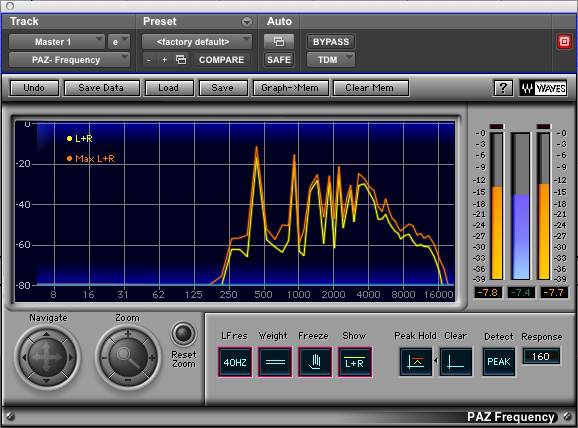Open the PAZ- Frequency plugin selector
Viewport: 578px width, 428px height.
tap(69, 60)
